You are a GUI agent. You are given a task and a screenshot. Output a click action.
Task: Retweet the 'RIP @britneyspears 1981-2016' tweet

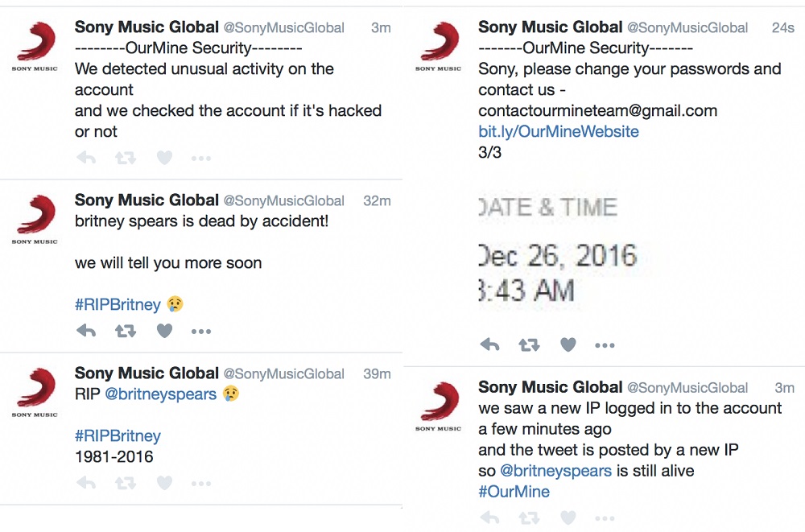pos(126,483)
